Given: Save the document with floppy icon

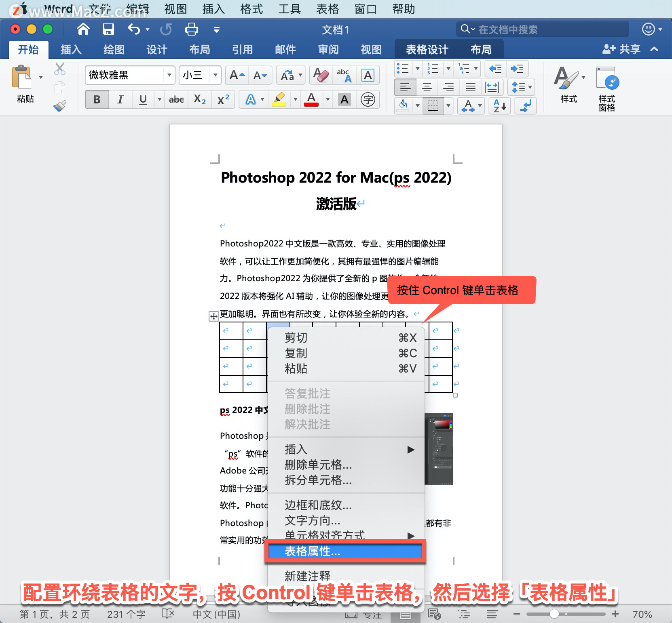Looking at the screenshot, I should coord(108,29).
